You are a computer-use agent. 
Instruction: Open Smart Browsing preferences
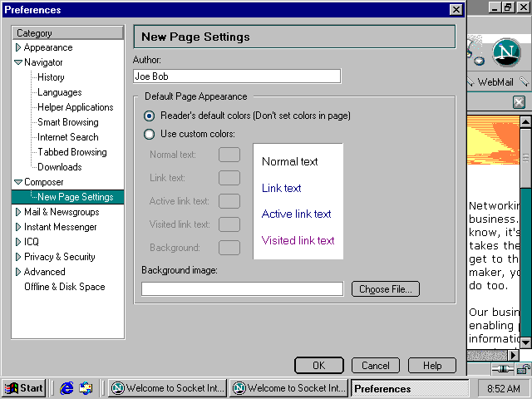pos(68,122)
